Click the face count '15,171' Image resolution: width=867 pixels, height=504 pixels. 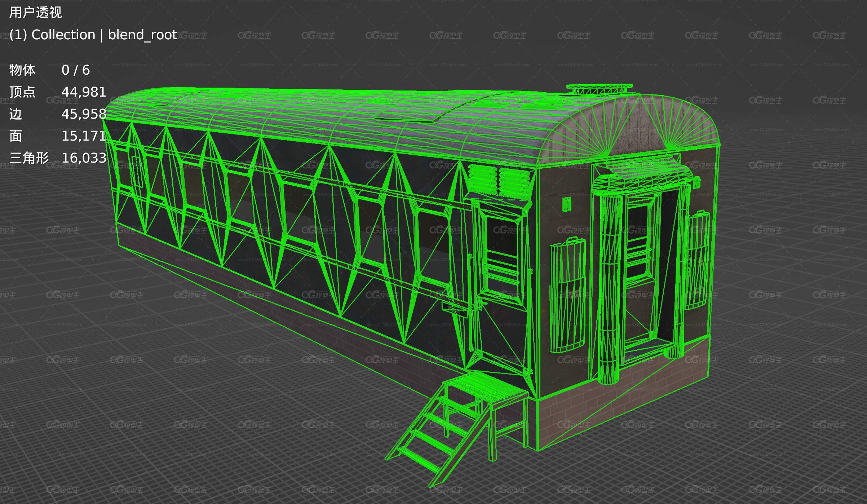tap(84, 136)
